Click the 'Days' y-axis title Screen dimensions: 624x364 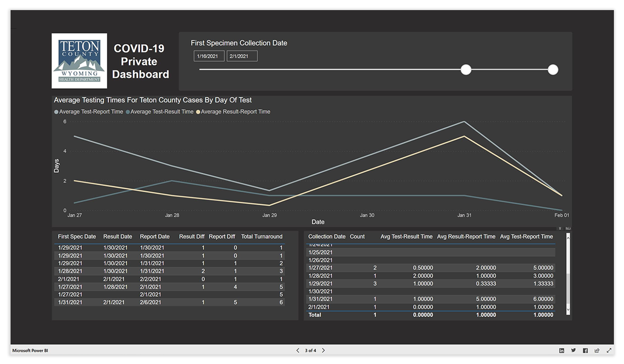coord(56,166)
